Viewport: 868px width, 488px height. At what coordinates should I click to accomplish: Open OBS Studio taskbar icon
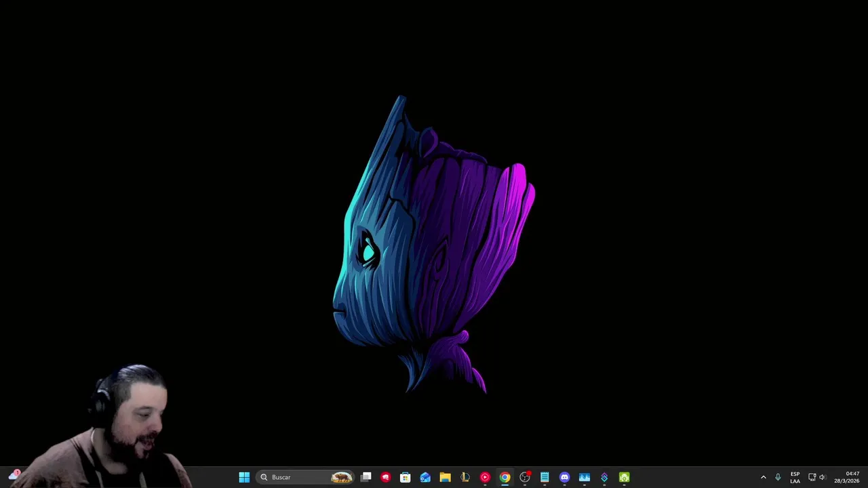tap(525, 477)
